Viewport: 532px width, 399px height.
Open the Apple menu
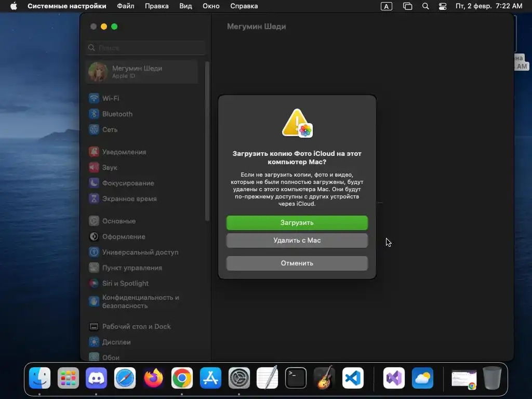pos(14,6)
